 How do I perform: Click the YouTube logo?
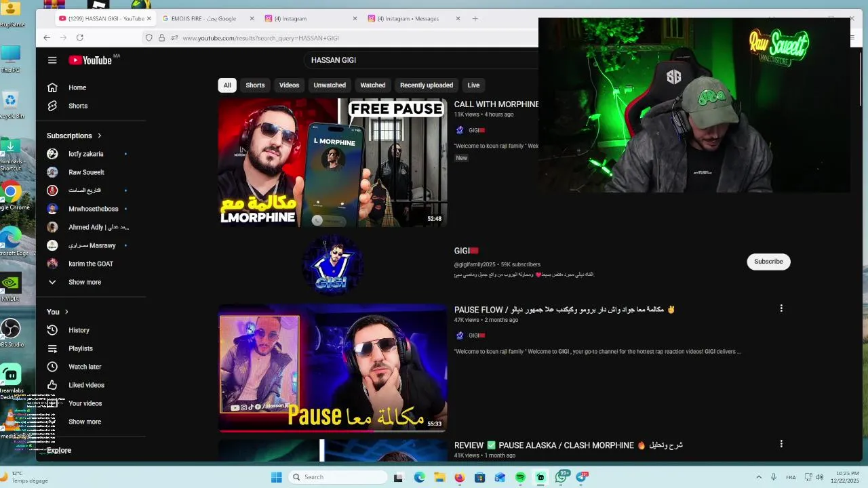(x=90, y=60)
